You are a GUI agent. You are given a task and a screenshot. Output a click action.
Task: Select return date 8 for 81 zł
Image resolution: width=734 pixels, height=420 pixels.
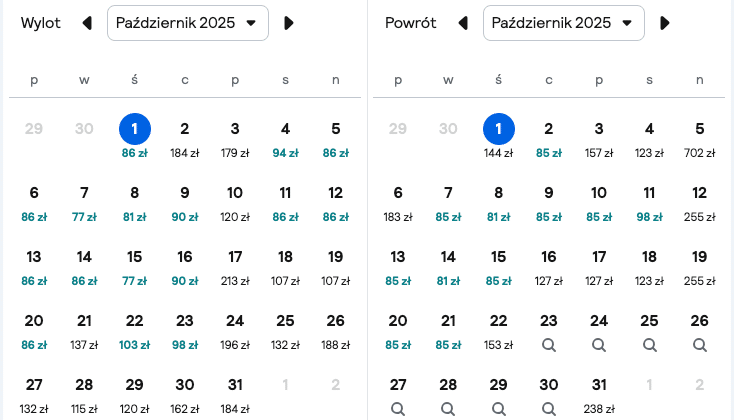(x=499, y=204)
